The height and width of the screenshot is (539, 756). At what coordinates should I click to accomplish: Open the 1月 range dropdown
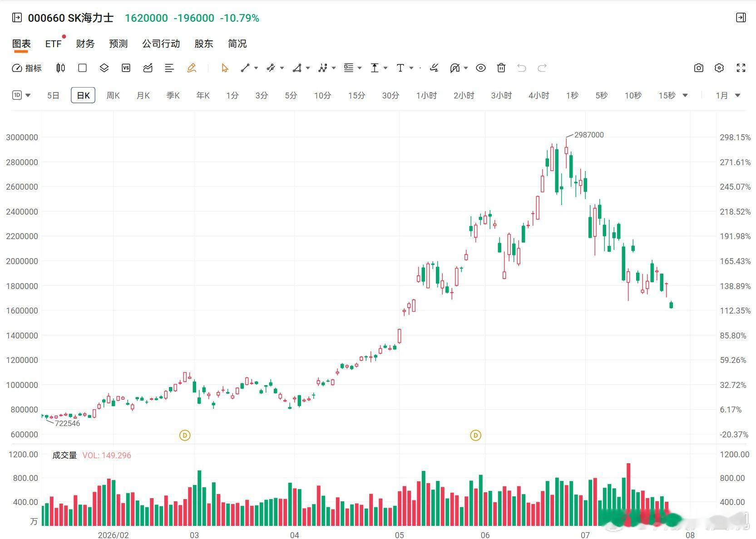click(x=728, y=95)
